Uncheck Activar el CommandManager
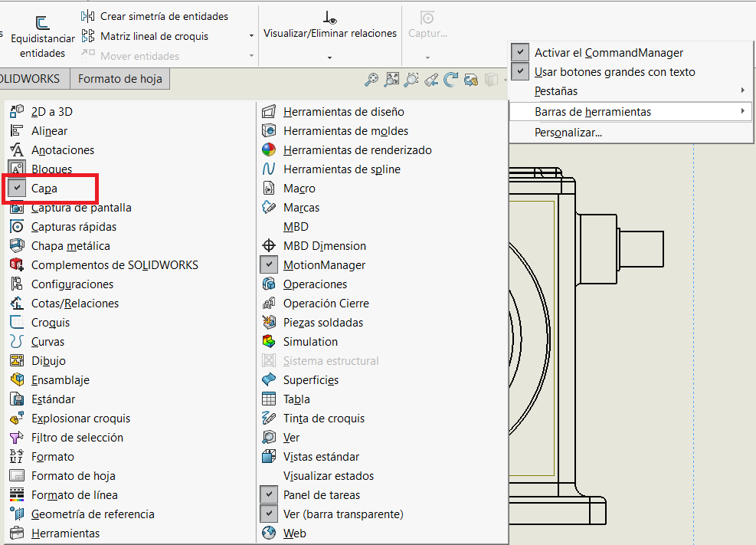The image size is (756, 545). (x=521, y=53)
